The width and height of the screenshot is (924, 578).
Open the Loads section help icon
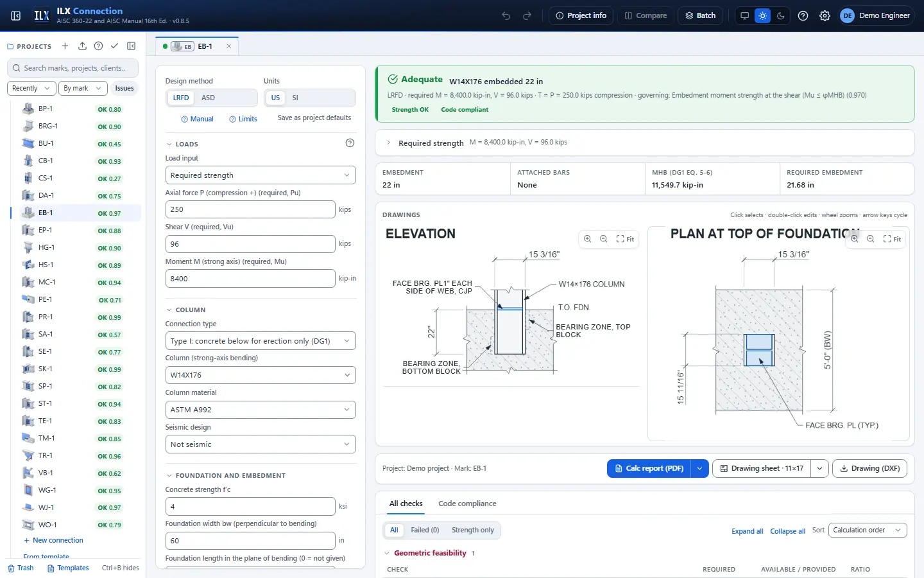click(x=350, y=143)
